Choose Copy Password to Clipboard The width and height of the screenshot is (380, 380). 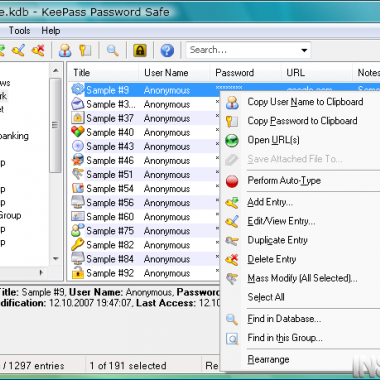[302, 121]
